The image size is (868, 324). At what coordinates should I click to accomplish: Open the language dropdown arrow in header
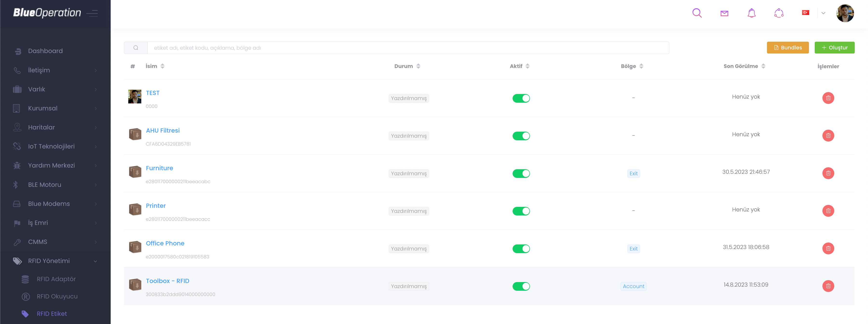coord(823,13)
